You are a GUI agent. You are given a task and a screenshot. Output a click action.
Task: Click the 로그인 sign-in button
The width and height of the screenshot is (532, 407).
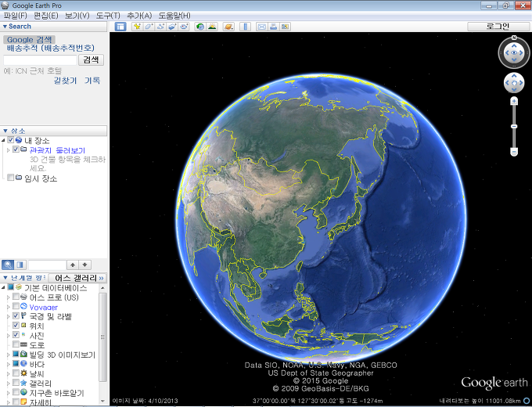[498, 27]
